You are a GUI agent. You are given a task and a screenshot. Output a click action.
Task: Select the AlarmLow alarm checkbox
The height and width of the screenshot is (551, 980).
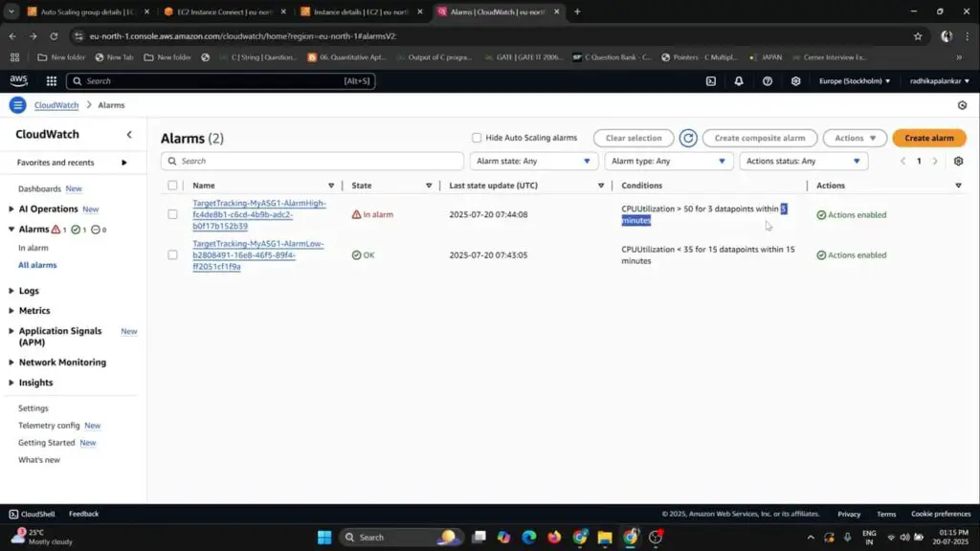pos(172,254)
